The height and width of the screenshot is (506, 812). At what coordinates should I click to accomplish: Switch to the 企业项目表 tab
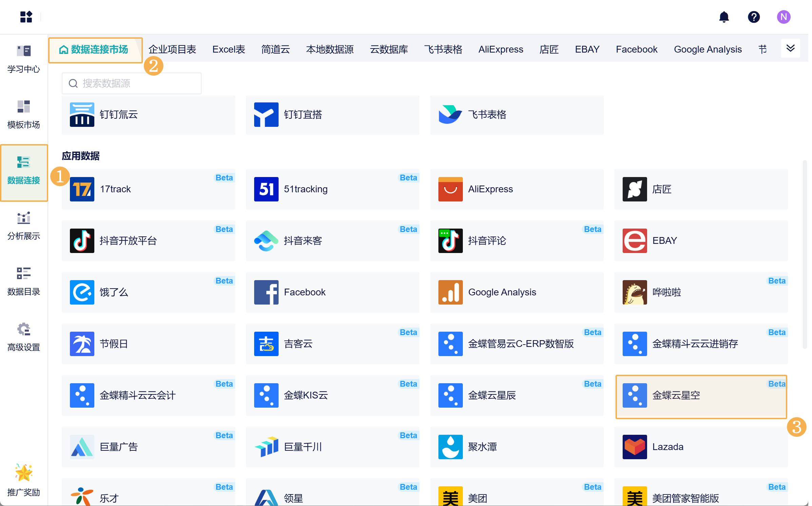(172, 50)
